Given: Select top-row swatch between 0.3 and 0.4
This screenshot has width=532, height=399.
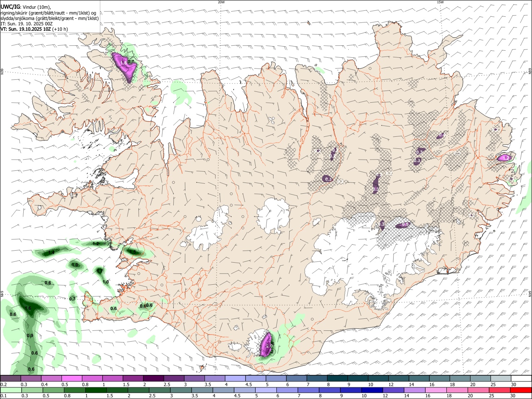Looking at the screenshot, I should pyautogui.click(x=31, y=378).
